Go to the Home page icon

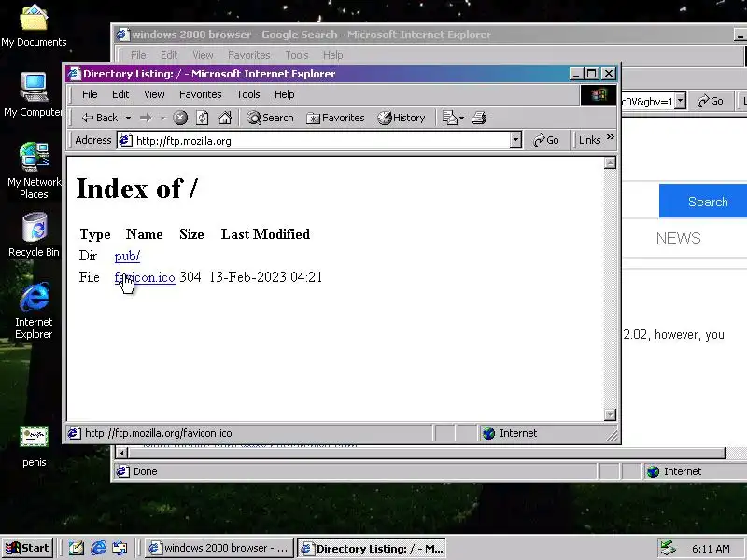click(225, 118)
